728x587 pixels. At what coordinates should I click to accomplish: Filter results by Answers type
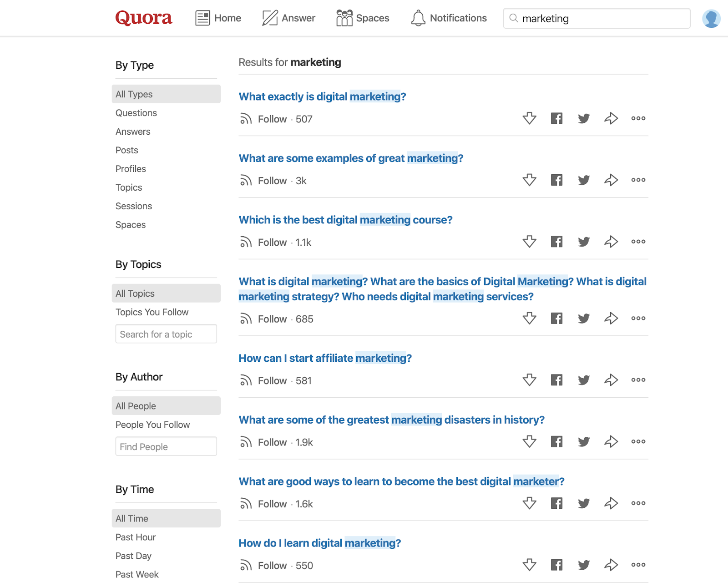point(133,132)
